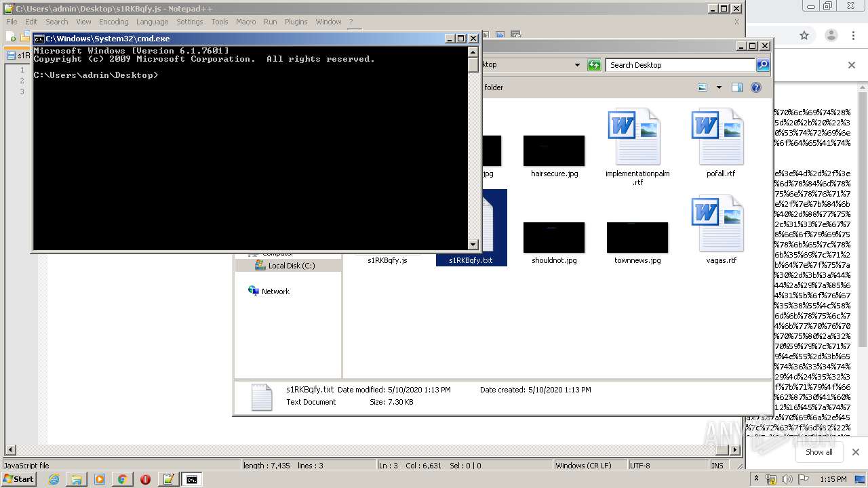
Task: Open the Search menu in Notepad++
Action: [57, 22]
